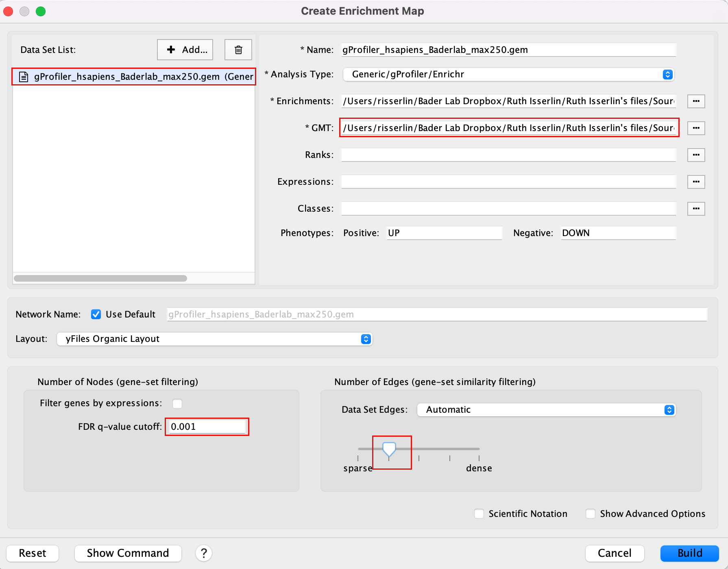The image size is (728, 569).
Task: Browse for Classes file with ellipsis button
Action: click(696, 208)
